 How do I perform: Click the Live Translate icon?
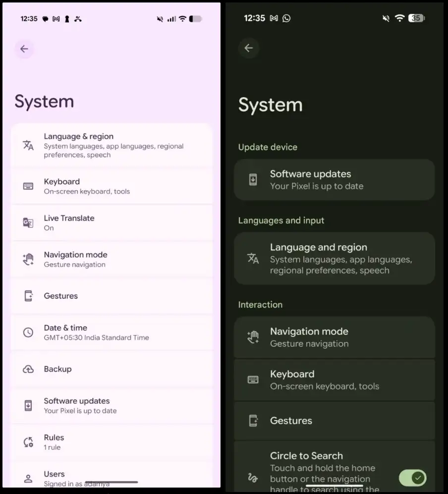point(28,223)
